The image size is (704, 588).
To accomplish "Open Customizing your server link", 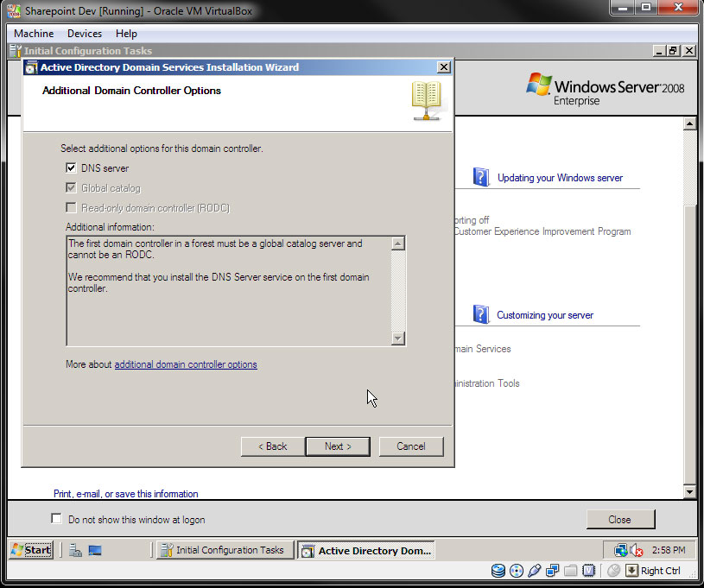I will pyautogui.click(x=545, y=315).
